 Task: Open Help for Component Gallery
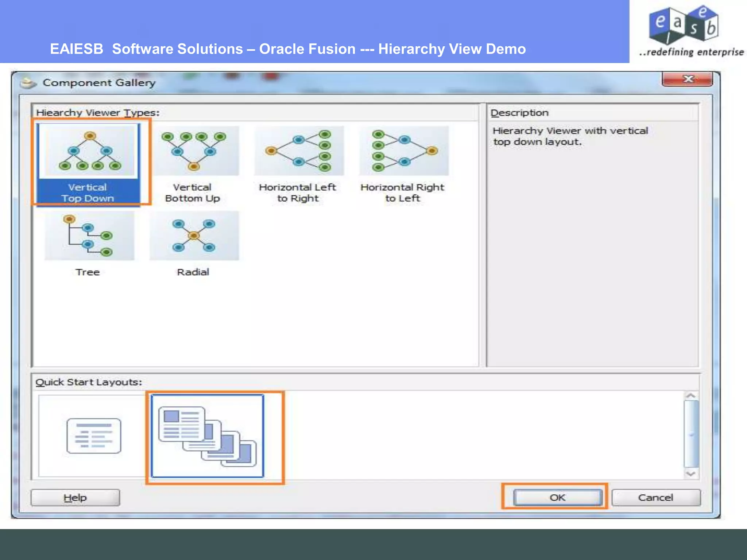point(75,497)
